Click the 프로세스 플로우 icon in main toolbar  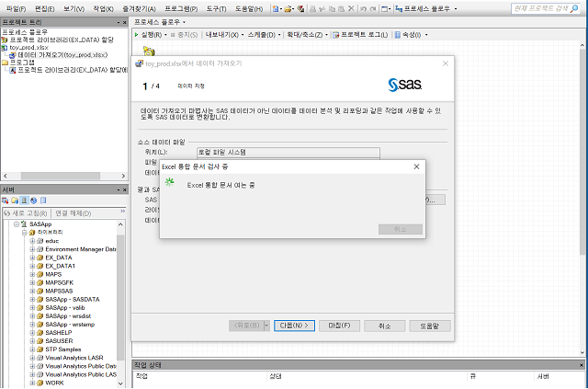399,8
